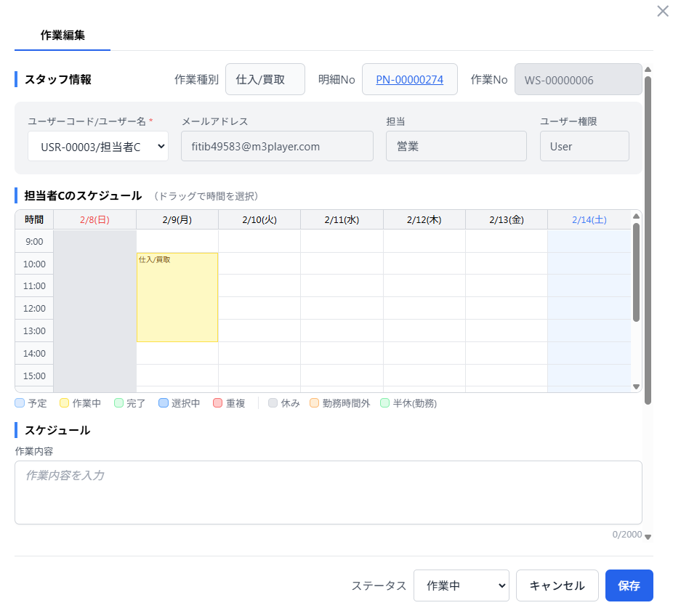Click the green 完了 legend swatch
Image resolution: width=673 pixels, height=616 pixels.
[119, 403]
